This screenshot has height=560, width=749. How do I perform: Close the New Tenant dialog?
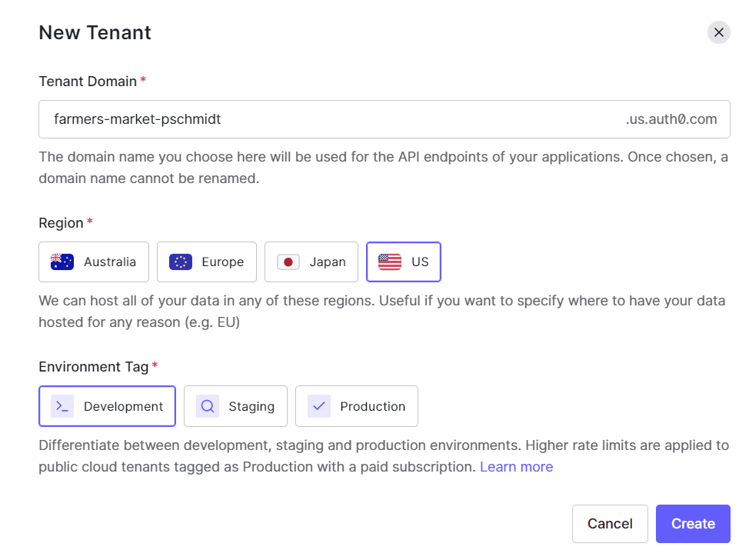pyautogui.click(x=718, y=32)
